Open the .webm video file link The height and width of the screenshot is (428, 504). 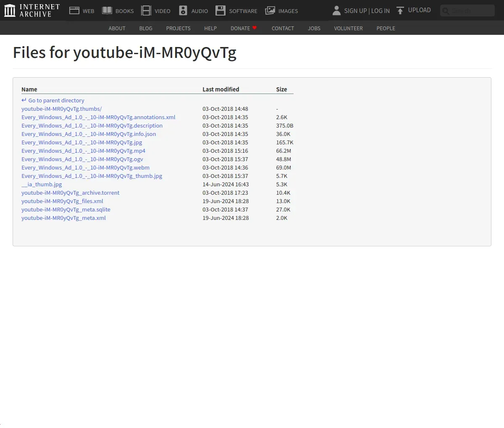tap(85, 167)
